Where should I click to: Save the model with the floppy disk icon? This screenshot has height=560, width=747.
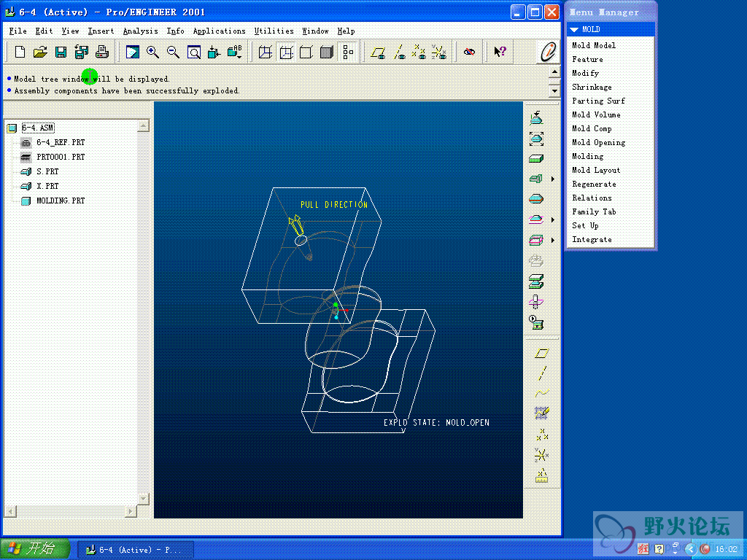coord(61,52)
